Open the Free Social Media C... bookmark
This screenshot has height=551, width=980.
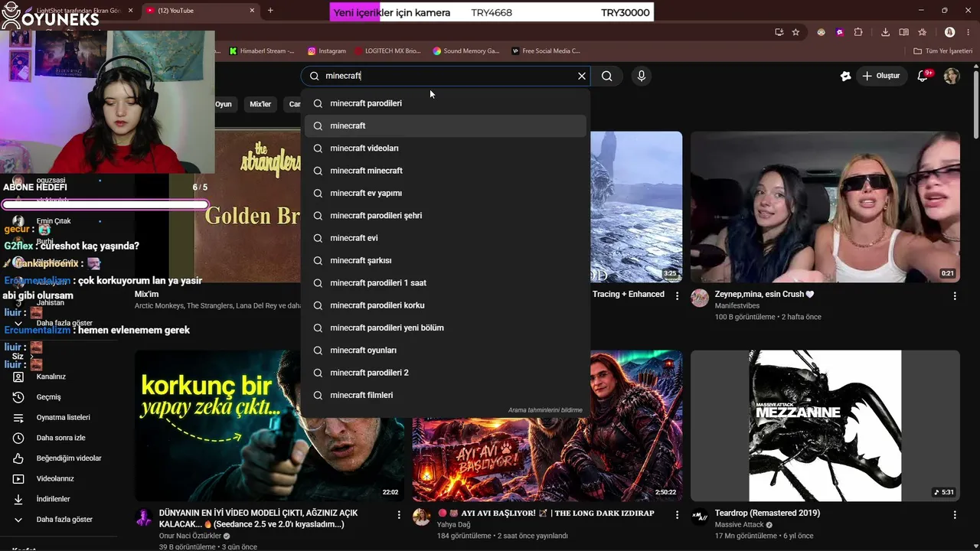(x=546, y=51)
